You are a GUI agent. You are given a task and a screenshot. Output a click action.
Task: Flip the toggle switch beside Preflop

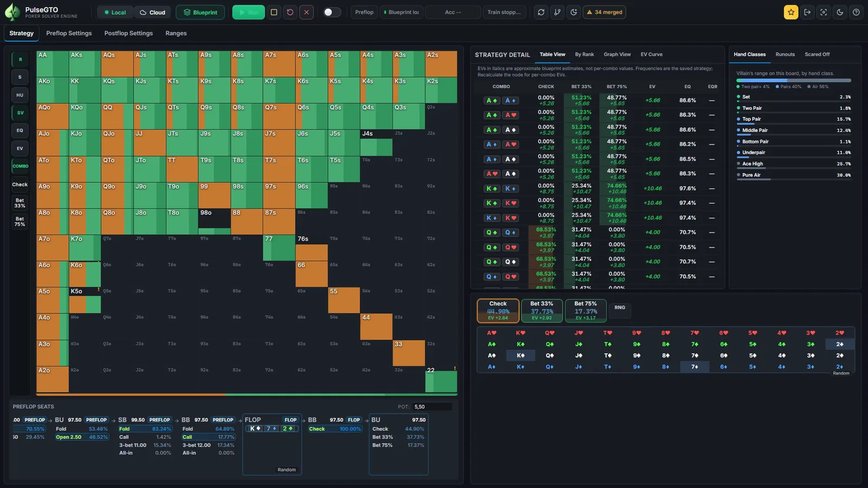pyautogui.click(x=332, y=12)
